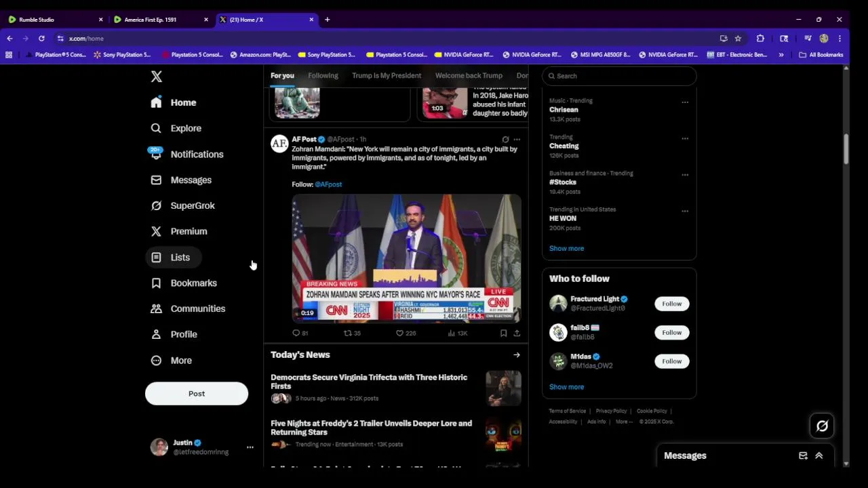Open floating Grok button at bottom right
The height and width of the screenshot is (488, 868).
point(822,426)
